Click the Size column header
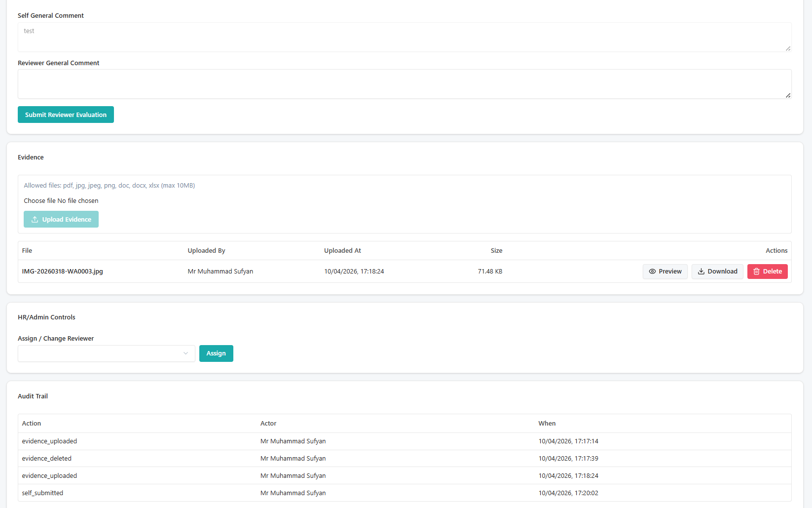This screenshot has height=508, width=812. 496,251
